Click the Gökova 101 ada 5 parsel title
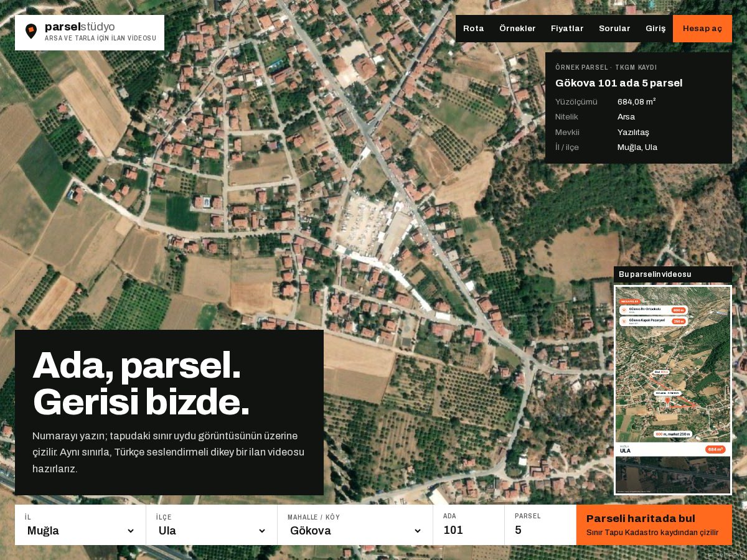Image resolution: width=747 pixels, height=560 pixels. coord(619,83)
